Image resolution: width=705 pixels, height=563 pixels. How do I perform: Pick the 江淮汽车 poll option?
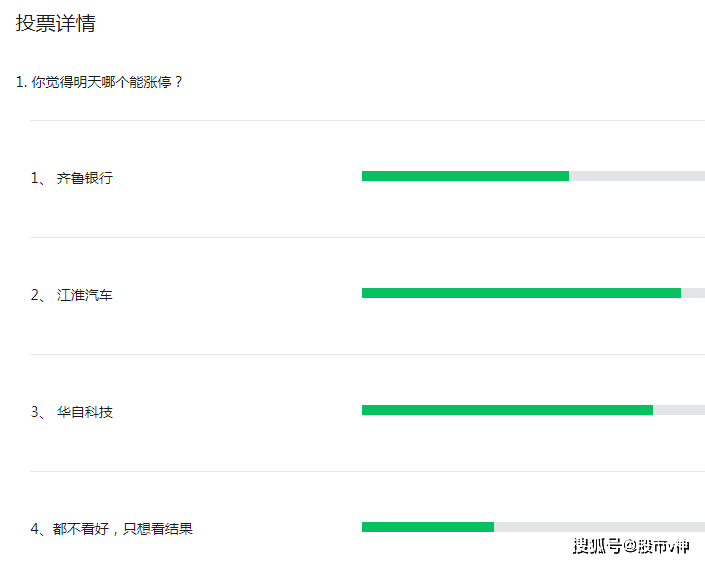point(85,295)
